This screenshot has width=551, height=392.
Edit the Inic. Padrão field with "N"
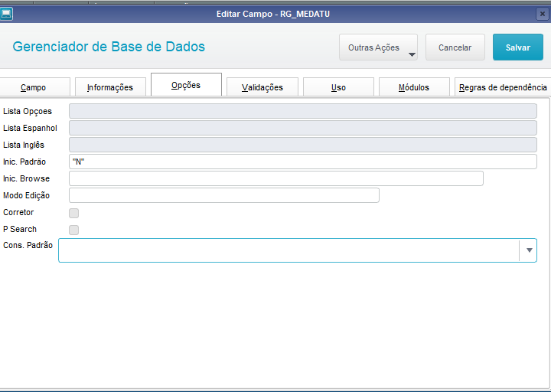pos(303,162)
